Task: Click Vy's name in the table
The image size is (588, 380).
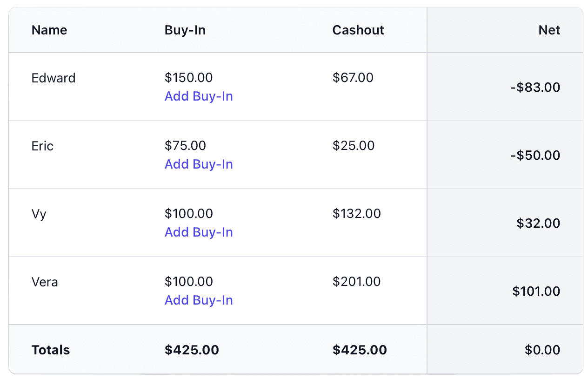Action: pyautogui.click(x=39, y=214)
